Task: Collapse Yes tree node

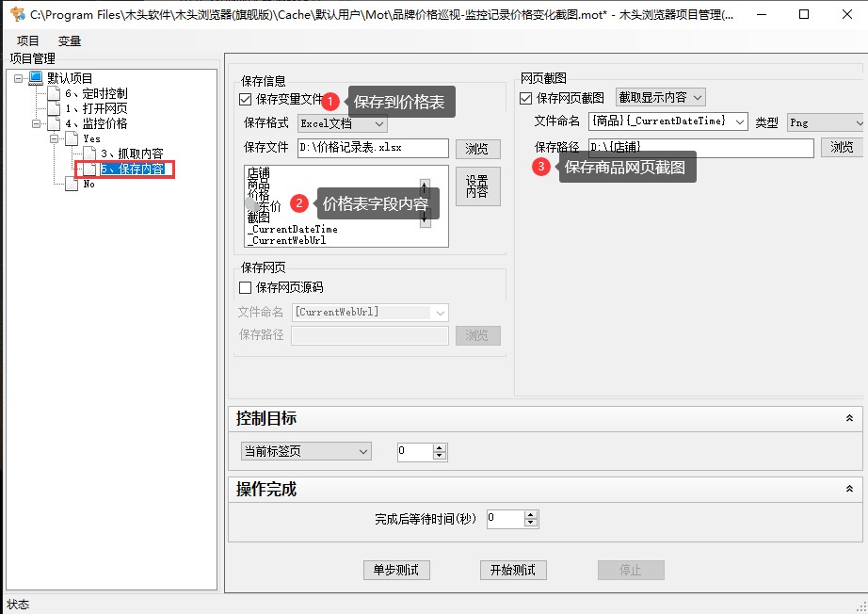Action: tap(54, 138)
